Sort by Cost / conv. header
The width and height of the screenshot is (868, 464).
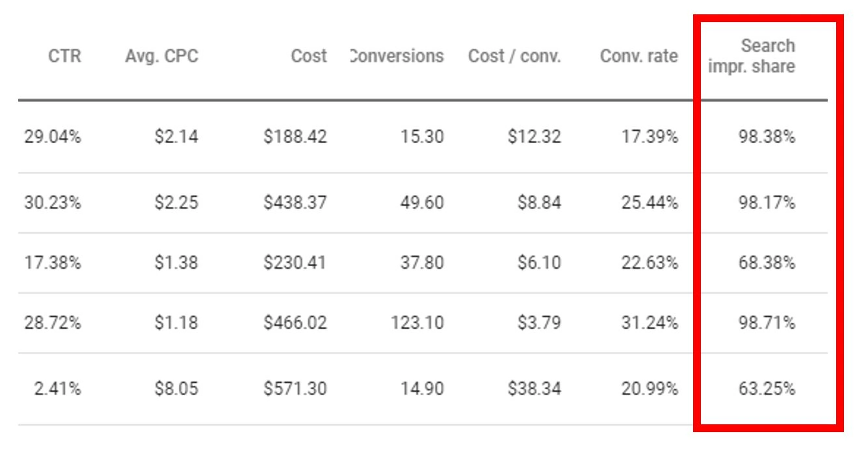(x=514, y=56)
